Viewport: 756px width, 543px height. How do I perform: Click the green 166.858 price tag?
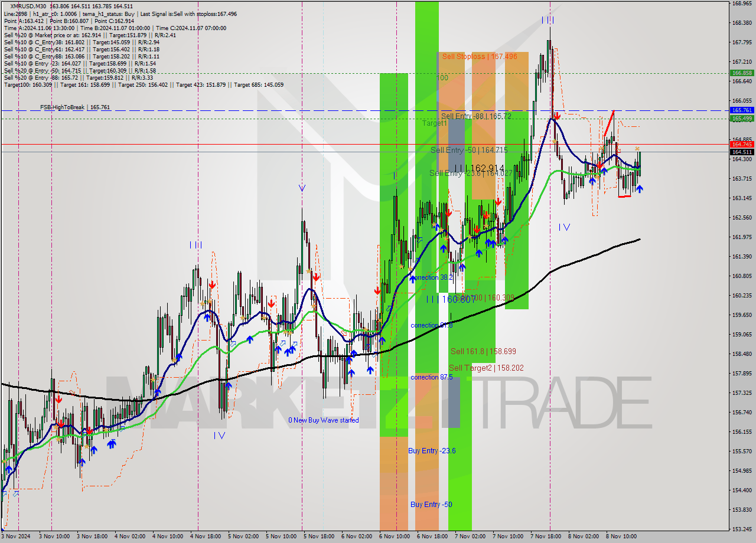click(742, 73)
